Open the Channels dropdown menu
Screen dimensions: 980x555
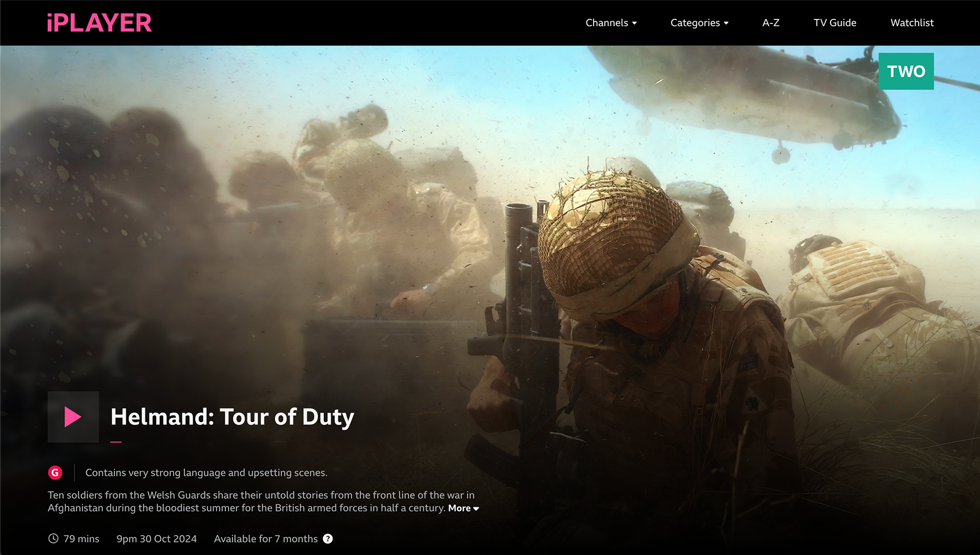tap(610, 23)
